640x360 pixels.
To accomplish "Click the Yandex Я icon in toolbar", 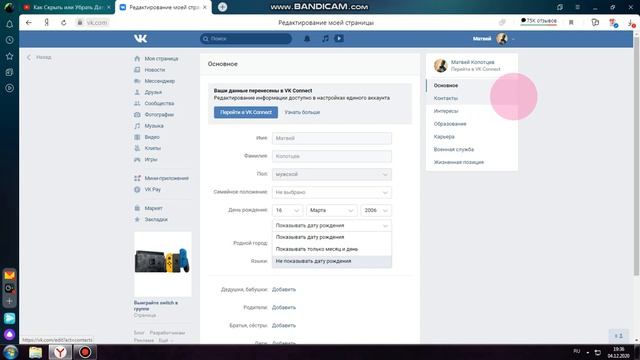I will tap(47, 22).
